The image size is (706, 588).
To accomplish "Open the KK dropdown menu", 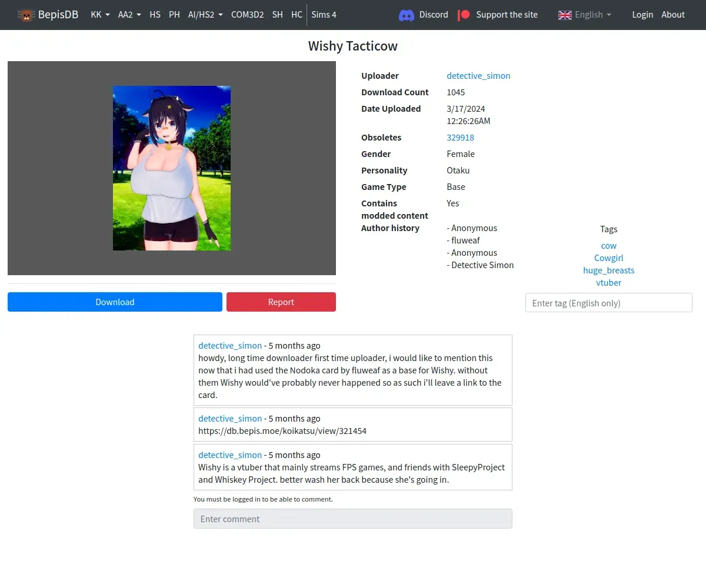I will tap(101, 15).
